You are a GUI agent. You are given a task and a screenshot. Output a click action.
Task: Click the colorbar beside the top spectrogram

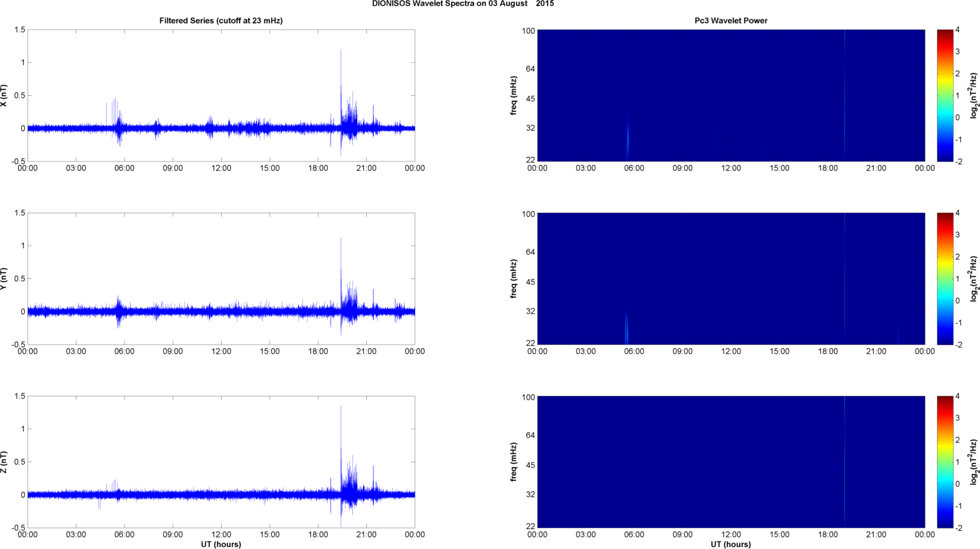pos(945,96)
